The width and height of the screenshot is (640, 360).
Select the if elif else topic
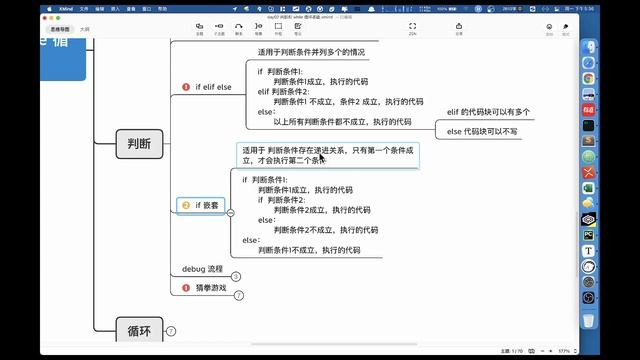point(213,87)
